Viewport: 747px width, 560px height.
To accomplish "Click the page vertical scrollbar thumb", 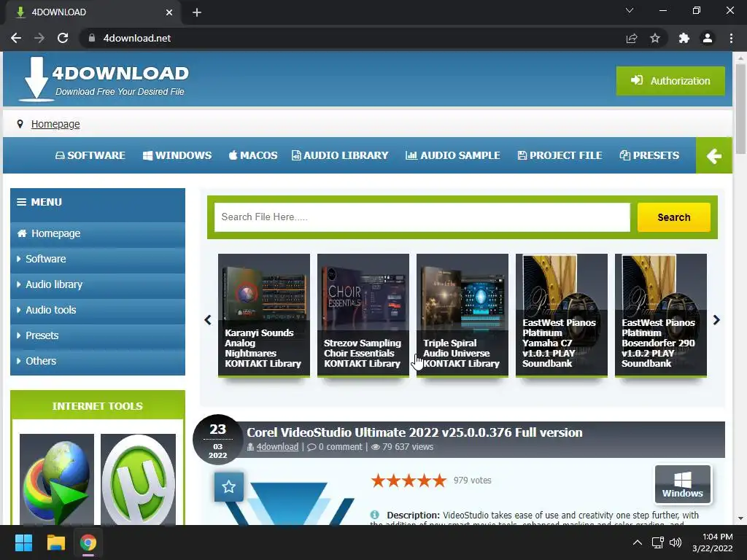I will pos(740,109).
